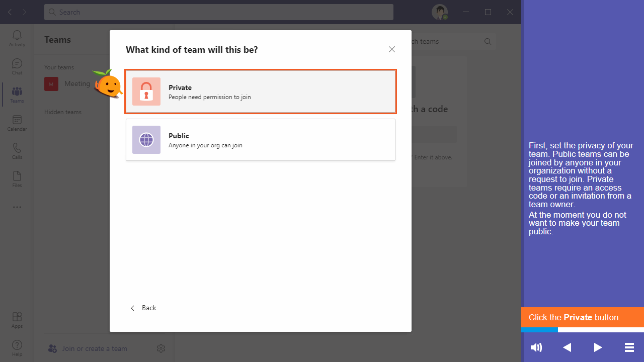Click the tutorial progress bar
This screenshot has width=644, height=362.
[x=583, y=330]
